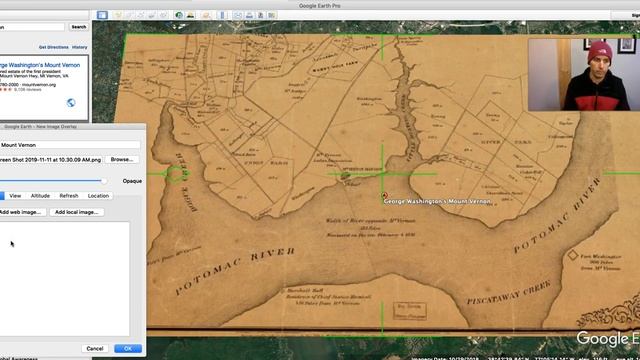The image size is (640, 360).
Task: Click Cancel in the overlay dialog
Action: click(x=95, y=349)
